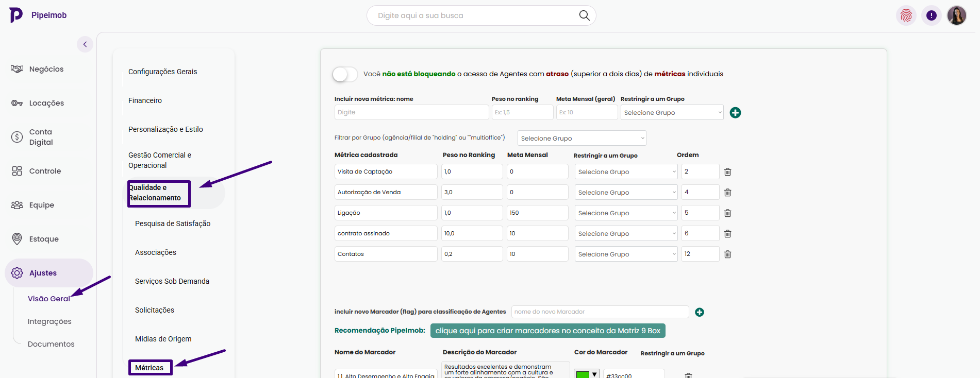The width and height of the screenshot is (980, 378).
Task: Collapse the sidebar with the chevron button
Action: 85,44
